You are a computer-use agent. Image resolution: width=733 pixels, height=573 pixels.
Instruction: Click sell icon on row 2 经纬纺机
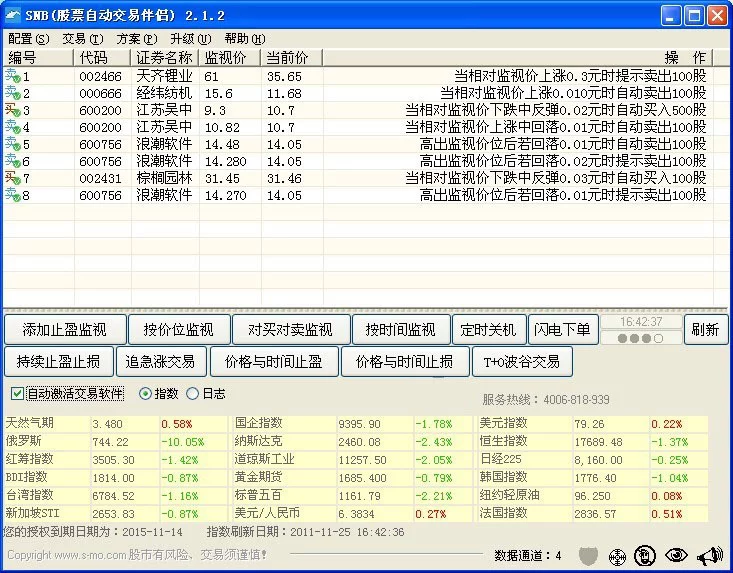point(13,93)
